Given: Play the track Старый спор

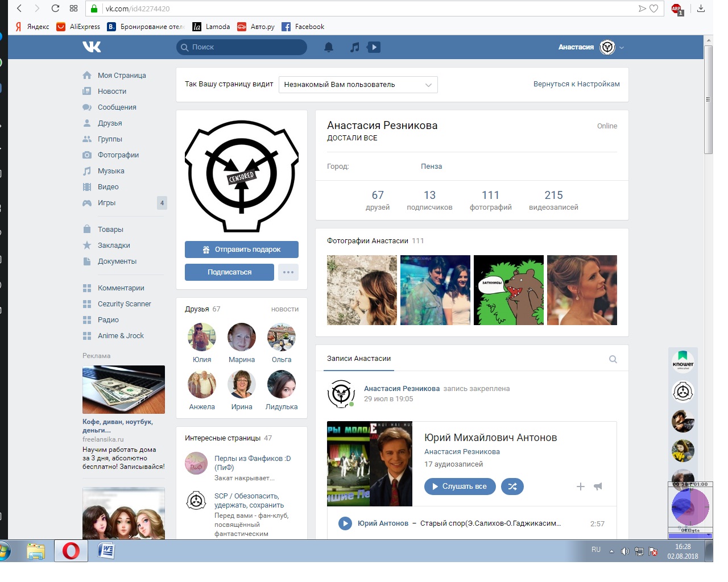Looking at the screenshot, I should point(345,523).
